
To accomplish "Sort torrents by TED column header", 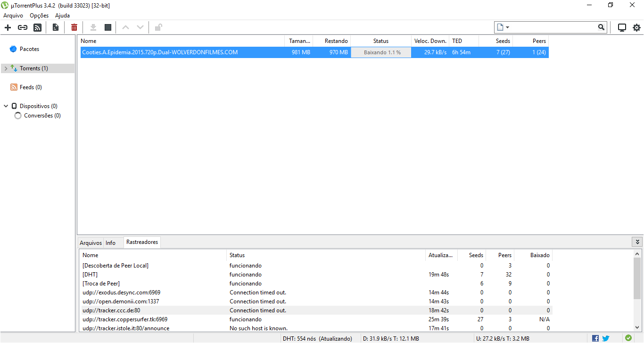I will (x=464, y=41).
